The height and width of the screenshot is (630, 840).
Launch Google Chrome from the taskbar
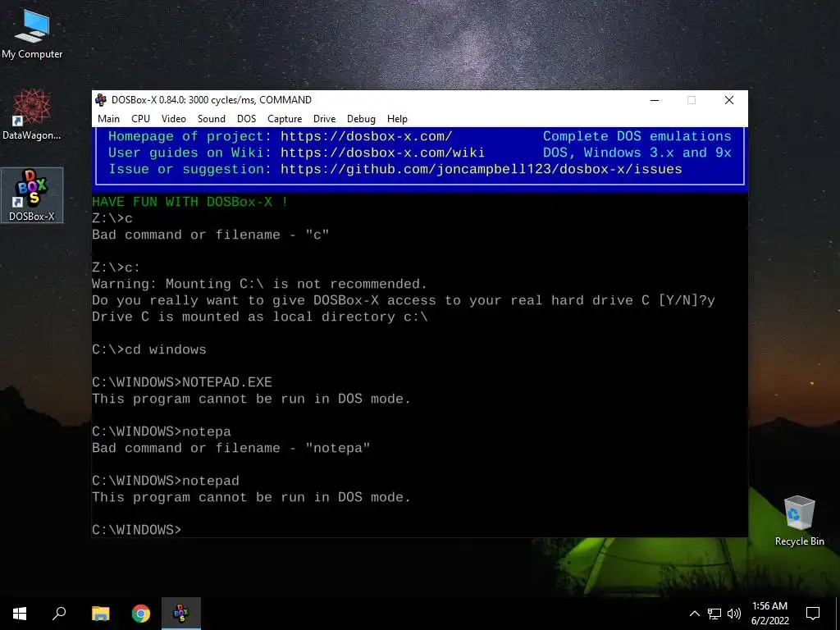pyautogui.click(x=141, y=614)
